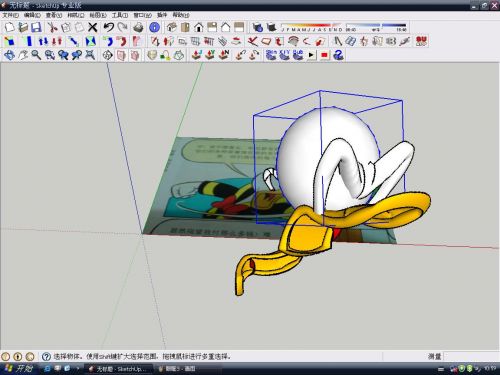Open Model Info using the blue info icon
This screenshot has height=375, width=500.
tap(154, 27)
